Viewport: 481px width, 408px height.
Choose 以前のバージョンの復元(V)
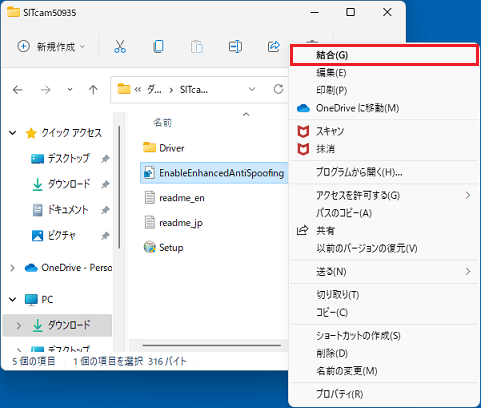(x=384, y=248)
